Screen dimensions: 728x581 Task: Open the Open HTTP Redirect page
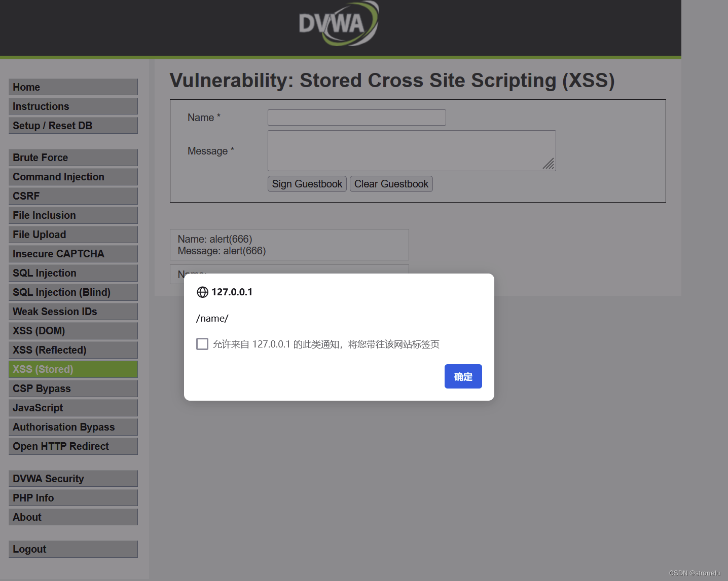coord(73,446)
